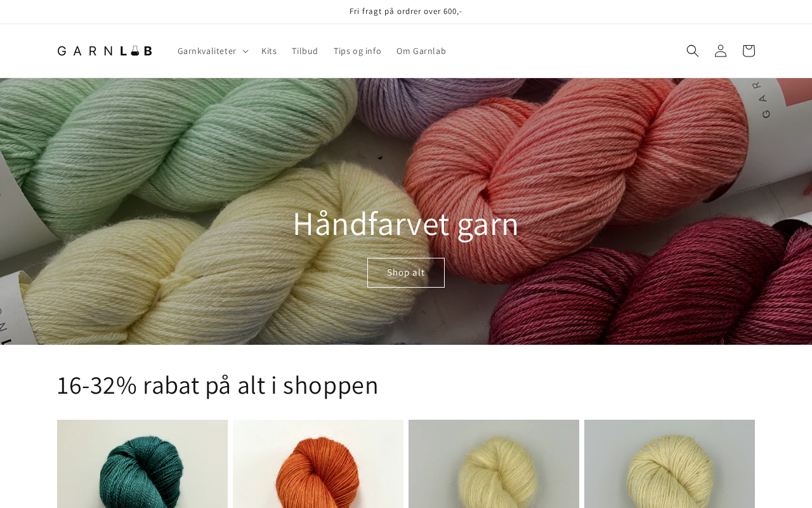The height and width of the screenshot is (508, 812).
Task: Open the shopping cart icon
Action: click(749, 51)
